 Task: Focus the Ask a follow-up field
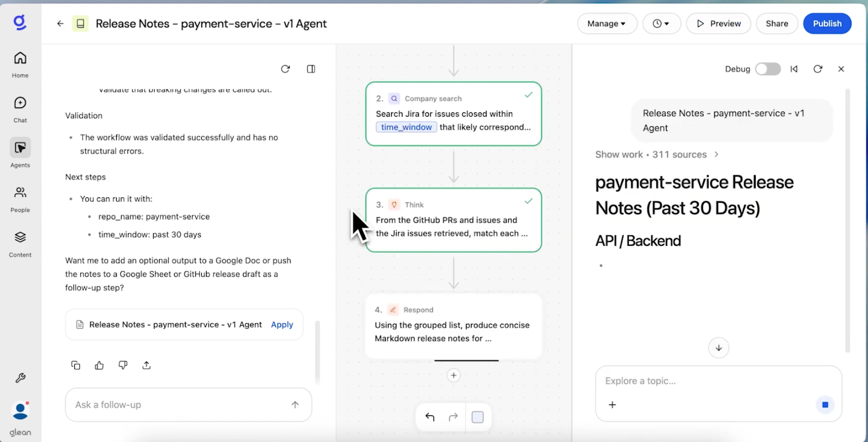(188, 405)
